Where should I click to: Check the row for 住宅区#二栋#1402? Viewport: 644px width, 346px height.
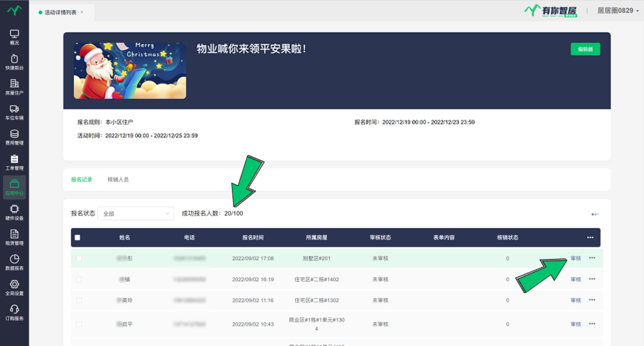(79, 279)
